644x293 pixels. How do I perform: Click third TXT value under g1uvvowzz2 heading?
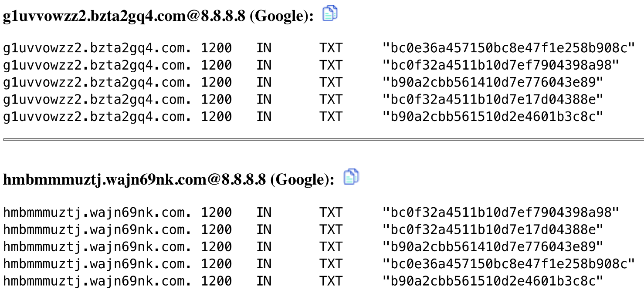[x=493, y=82]
